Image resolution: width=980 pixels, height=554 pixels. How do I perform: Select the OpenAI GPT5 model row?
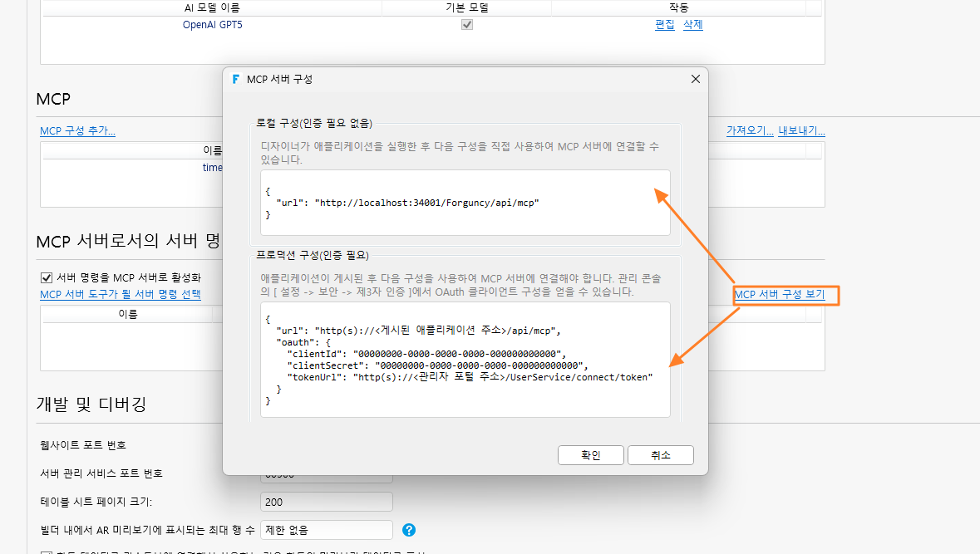coord(431,25)
